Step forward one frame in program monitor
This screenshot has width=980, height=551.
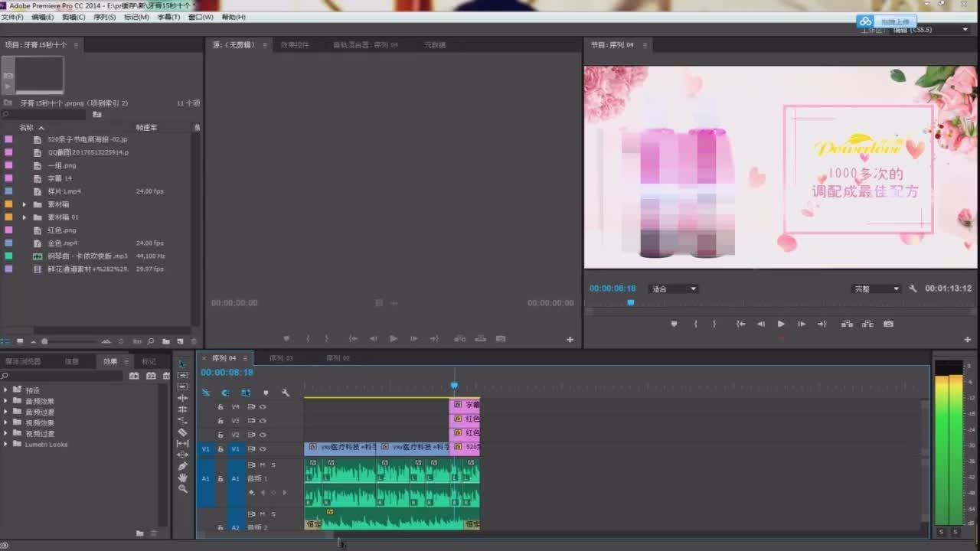(x=801, y=324)
